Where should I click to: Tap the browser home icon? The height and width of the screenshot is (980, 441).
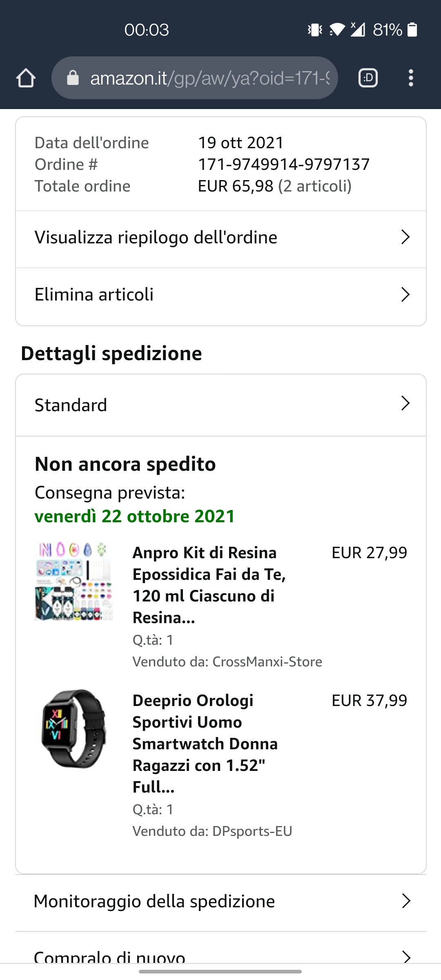[26, 78]
